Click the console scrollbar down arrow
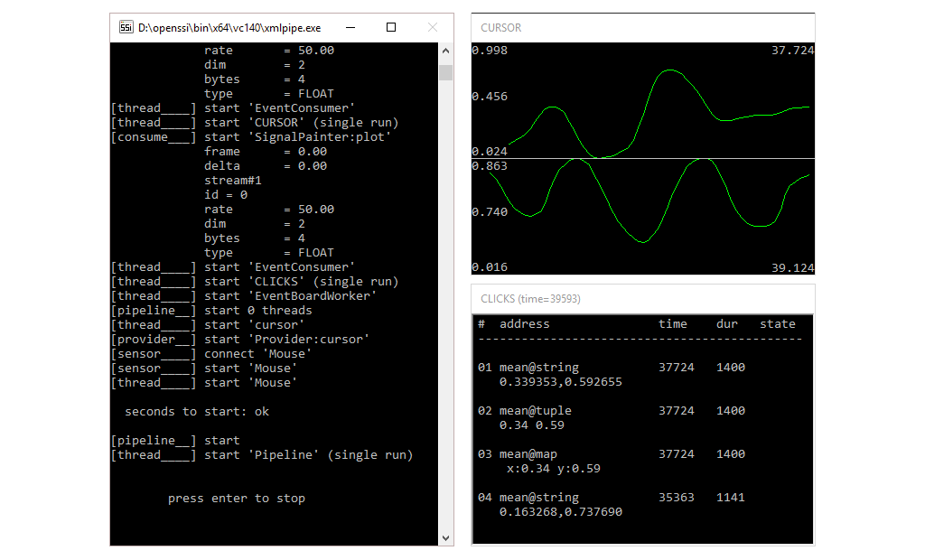Screen dimensions: 925x560 point(445,537)
